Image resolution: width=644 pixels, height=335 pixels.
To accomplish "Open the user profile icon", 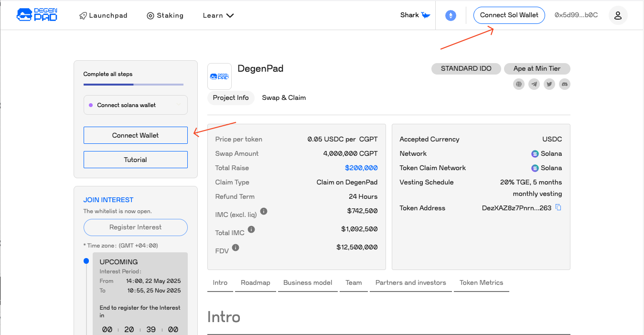I will tap(618, 15).
